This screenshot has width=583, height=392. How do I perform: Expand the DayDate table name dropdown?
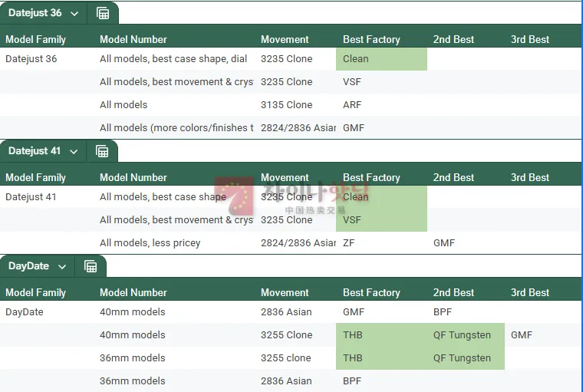coord(62,267)
